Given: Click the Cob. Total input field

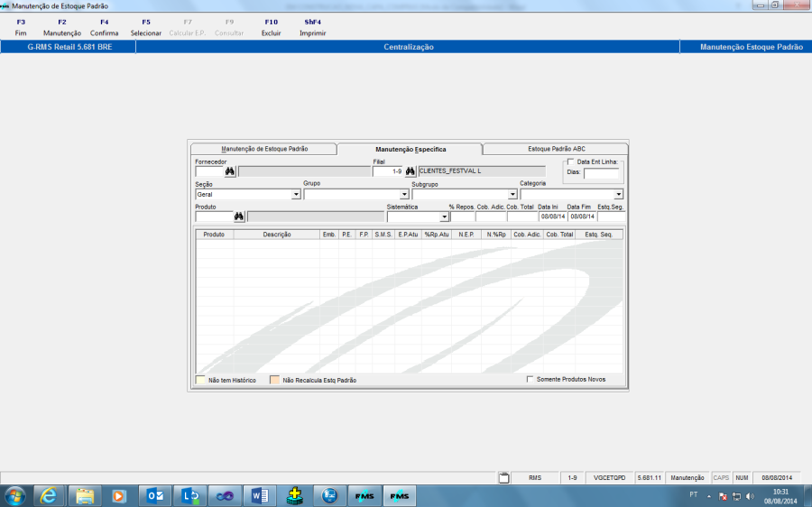Looking at the screenshot, I should pyautogui.click(x=522, y=217).
